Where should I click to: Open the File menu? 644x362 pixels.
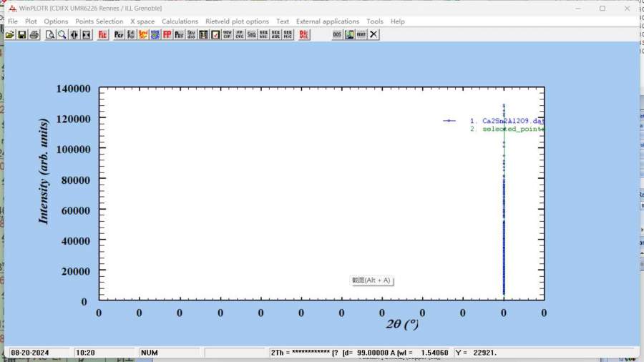point(13,21)
